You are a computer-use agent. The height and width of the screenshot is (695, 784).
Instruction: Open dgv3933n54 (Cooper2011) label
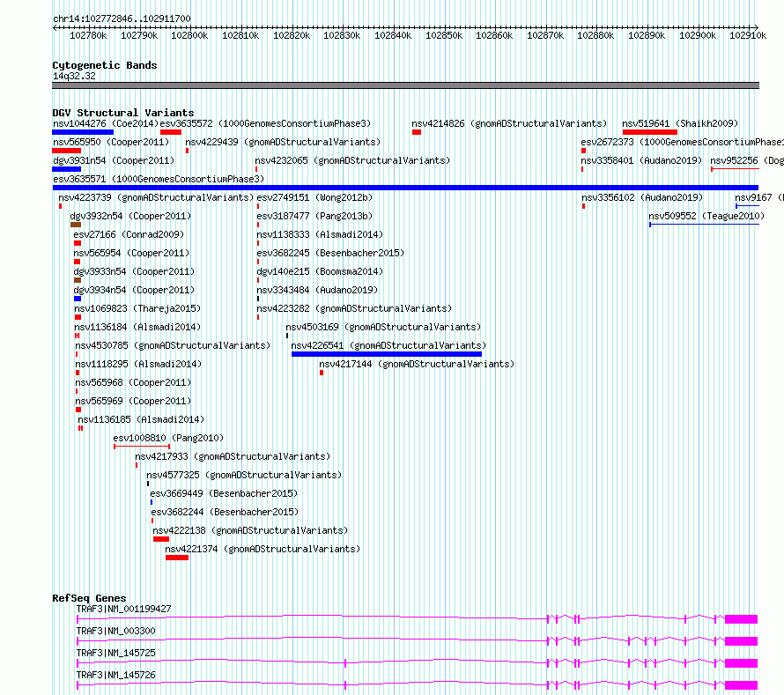click(x=134, y=271)
